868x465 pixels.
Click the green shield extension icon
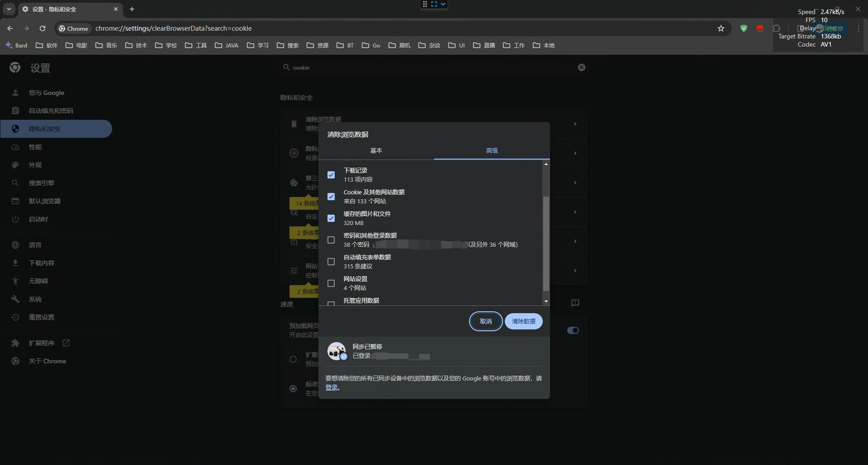(x=743, y=28)
